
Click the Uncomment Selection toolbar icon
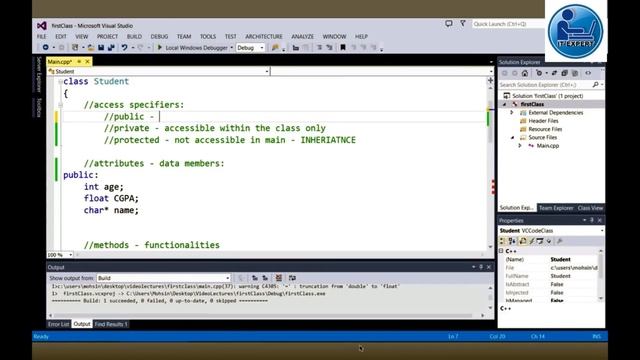pyautogui.click(x=329, y=48)
